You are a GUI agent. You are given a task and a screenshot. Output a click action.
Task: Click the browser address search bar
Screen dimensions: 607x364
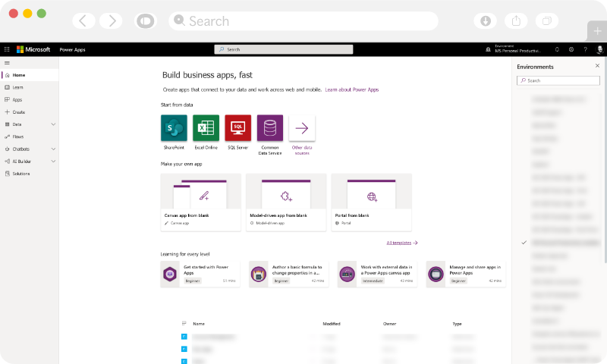pyautogui.click(x=303, y=21)
